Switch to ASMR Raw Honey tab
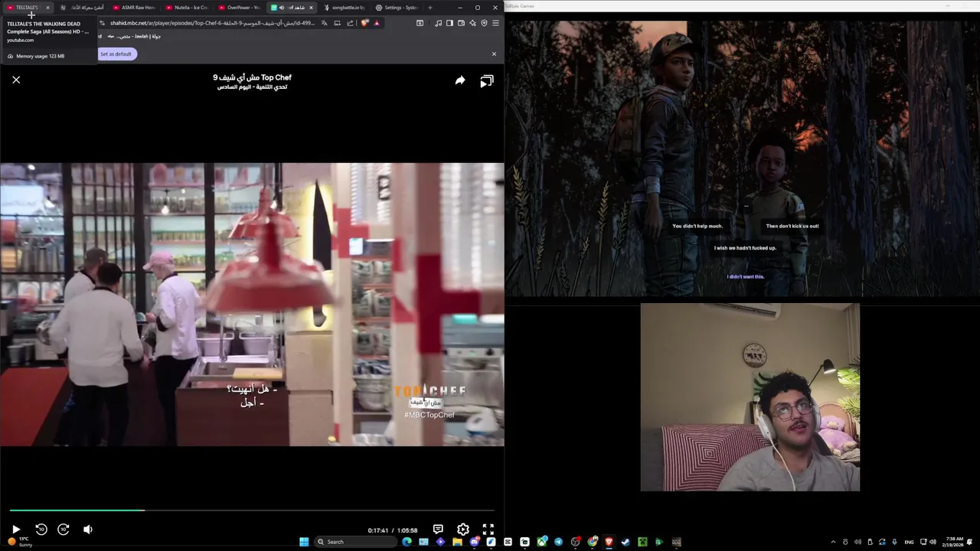The width and height of the screenshot is (980, 551). (134, 8)
